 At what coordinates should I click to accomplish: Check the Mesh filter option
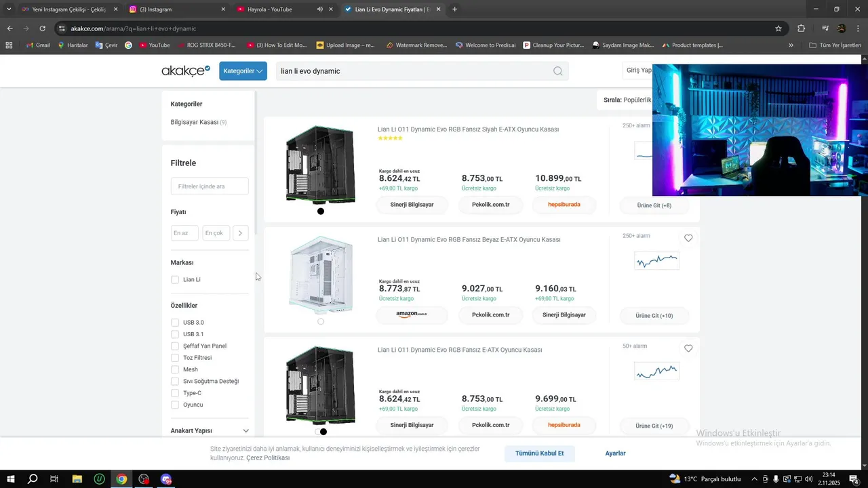click(x=175, y=369)
